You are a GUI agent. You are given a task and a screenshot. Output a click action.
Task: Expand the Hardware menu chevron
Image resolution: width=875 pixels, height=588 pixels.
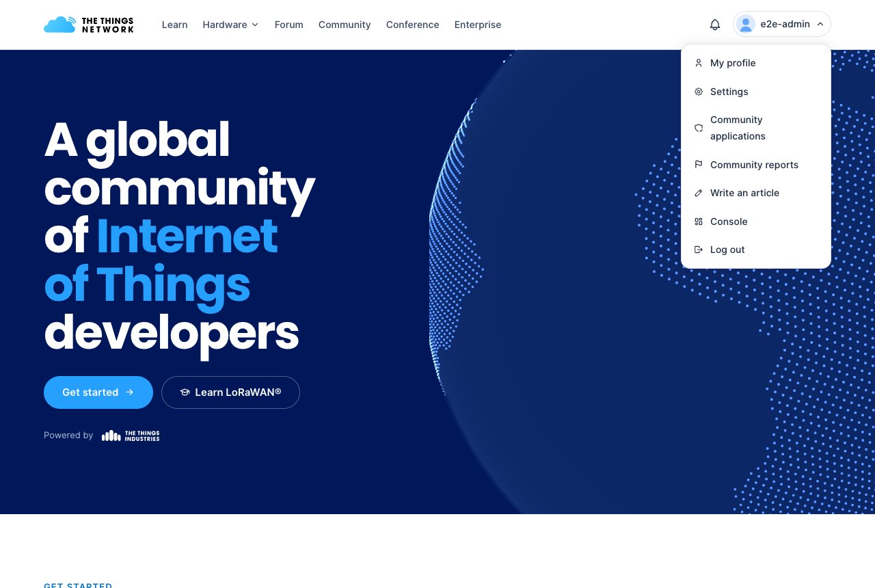pos(255,25)
